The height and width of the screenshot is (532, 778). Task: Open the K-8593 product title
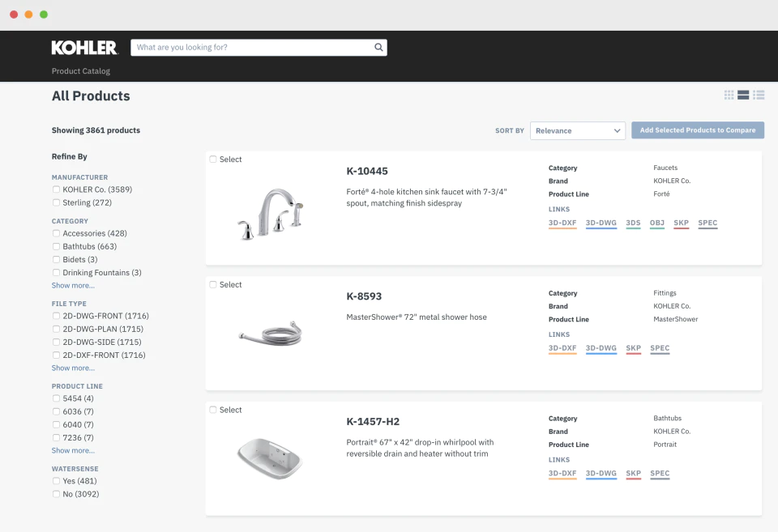click(364, 296)
